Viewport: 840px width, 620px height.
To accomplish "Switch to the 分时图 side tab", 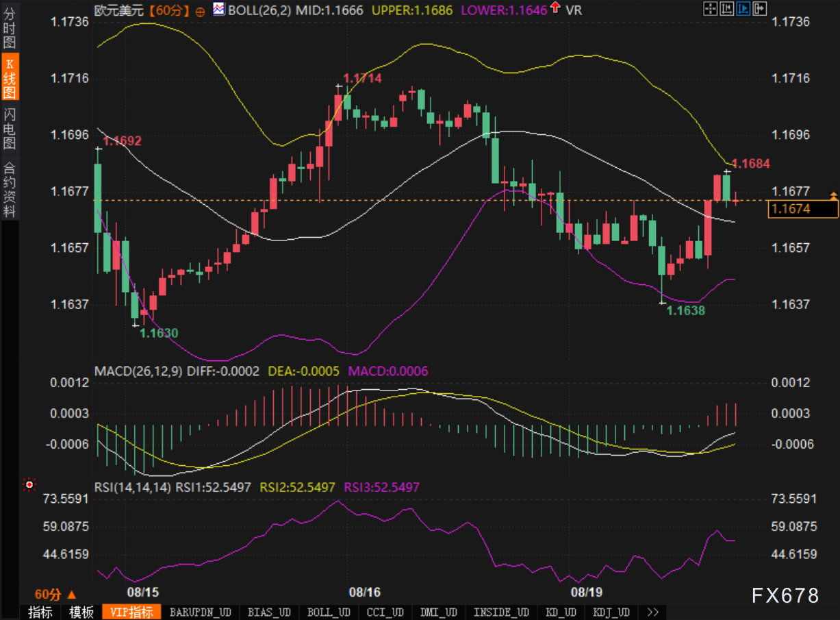I will click(x=10, y=28).
